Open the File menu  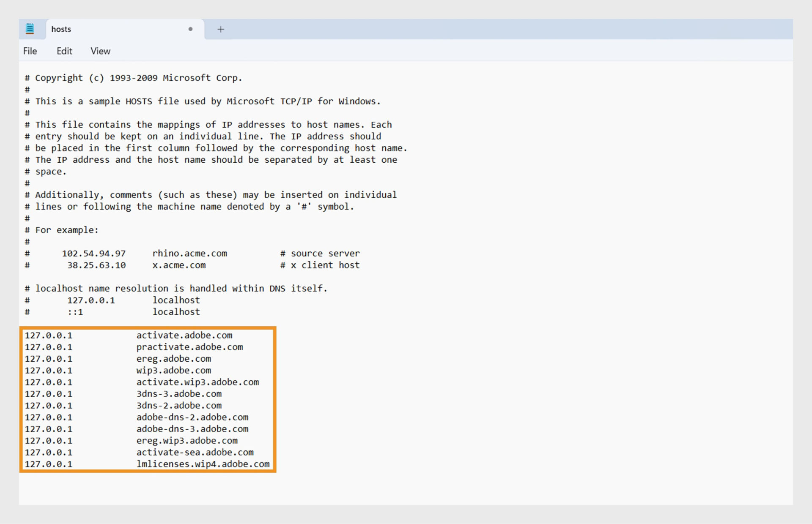[30, 51]
